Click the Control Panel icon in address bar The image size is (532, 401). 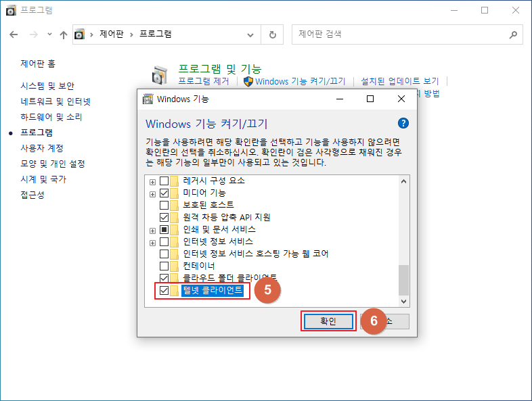79,34
